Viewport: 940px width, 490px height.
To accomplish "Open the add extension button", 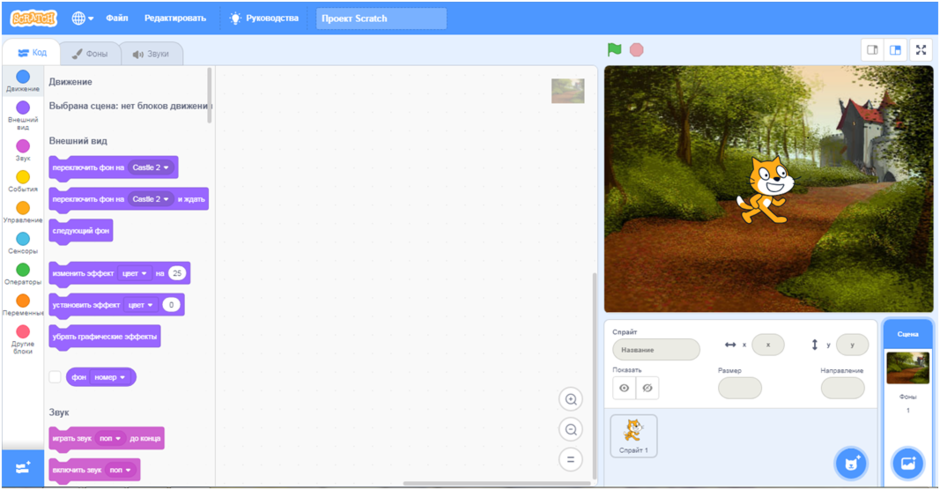I will 23,468.
